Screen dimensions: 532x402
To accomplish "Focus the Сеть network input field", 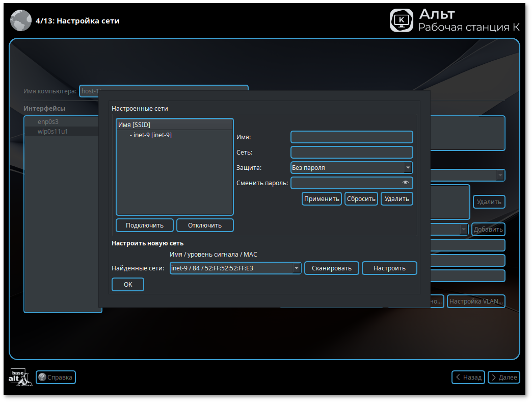I will 352,152.
